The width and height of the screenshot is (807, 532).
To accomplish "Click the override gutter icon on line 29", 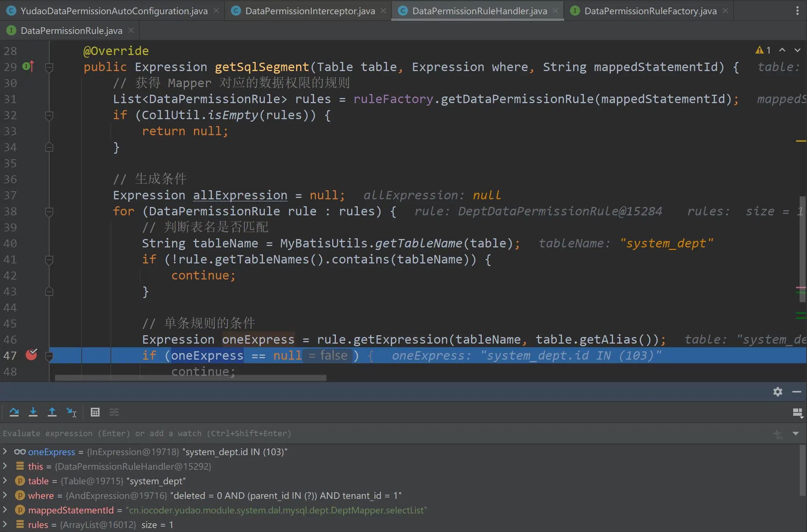I will [x=28, y=67].
